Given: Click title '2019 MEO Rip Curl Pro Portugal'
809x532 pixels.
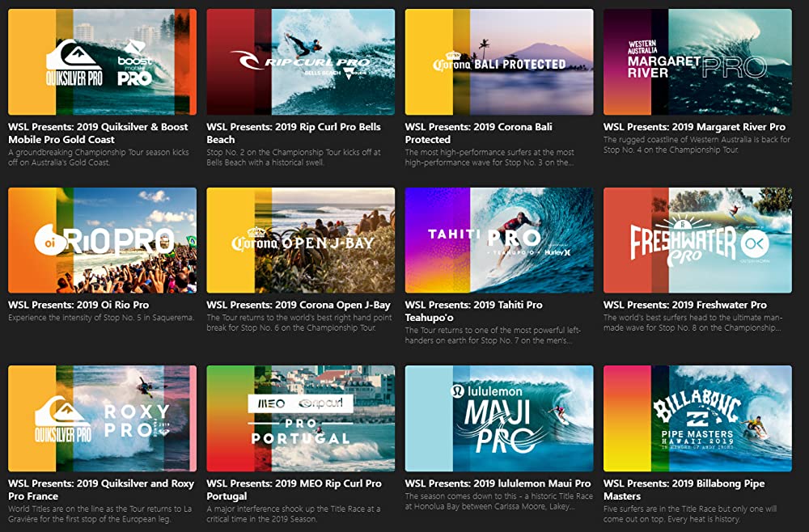Looking at the screenshot, I should 294,490.
